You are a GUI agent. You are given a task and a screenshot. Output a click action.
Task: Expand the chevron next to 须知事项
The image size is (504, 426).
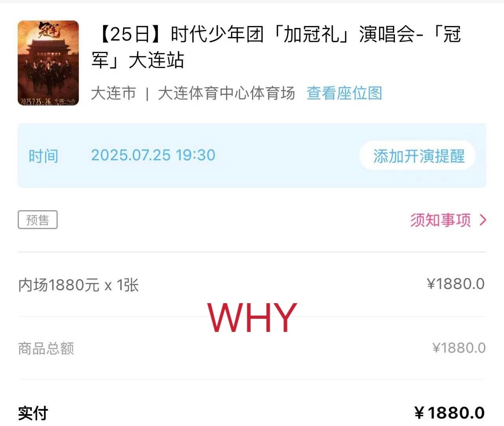[x=483, y=220]
